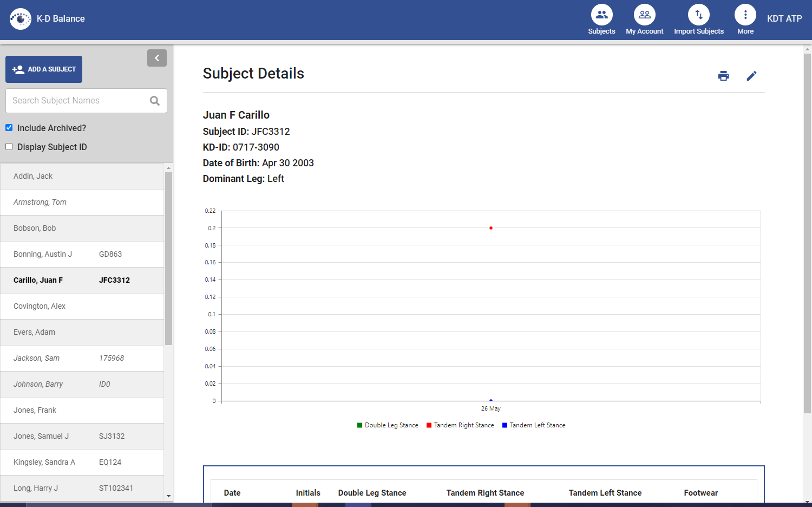Click the search magnifier icon
Screen dimensions: 812x507
click(x=155, y=101)
